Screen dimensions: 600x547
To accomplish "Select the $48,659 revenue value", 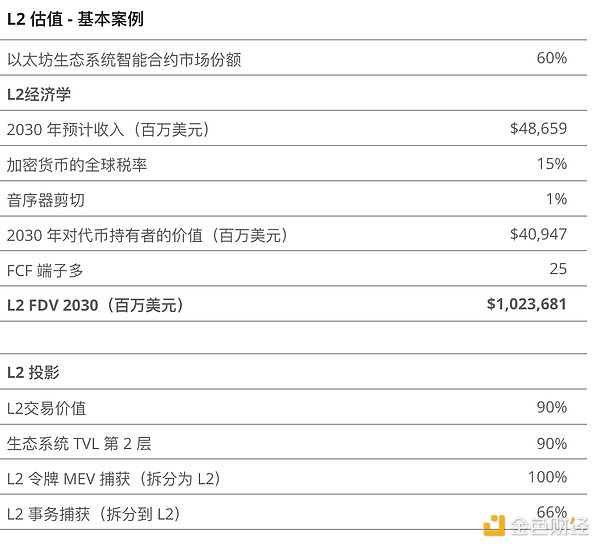I will (538, 128).
